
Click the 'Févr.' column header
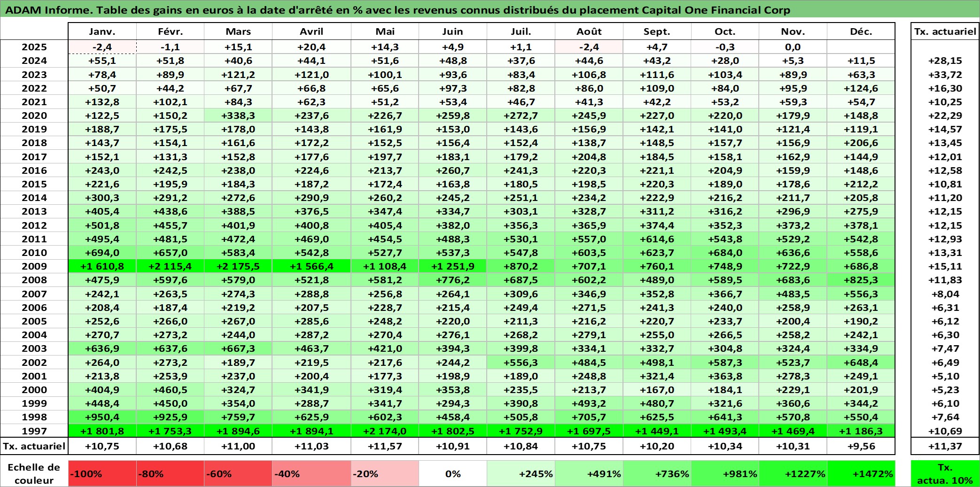(170, 31)
